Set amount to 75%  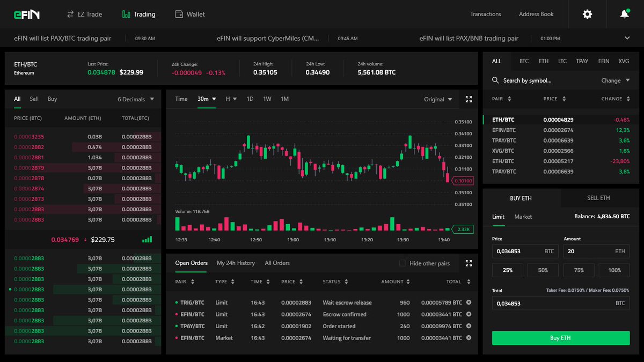(x=579, y=270)
